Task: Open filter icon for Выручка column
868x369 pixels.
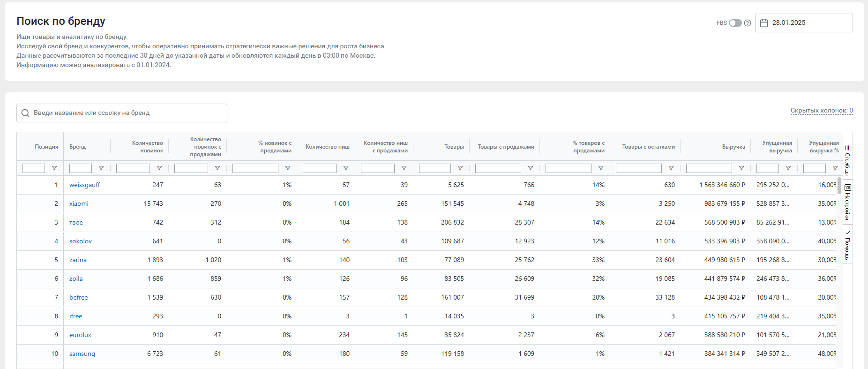Action: (741, 168)
